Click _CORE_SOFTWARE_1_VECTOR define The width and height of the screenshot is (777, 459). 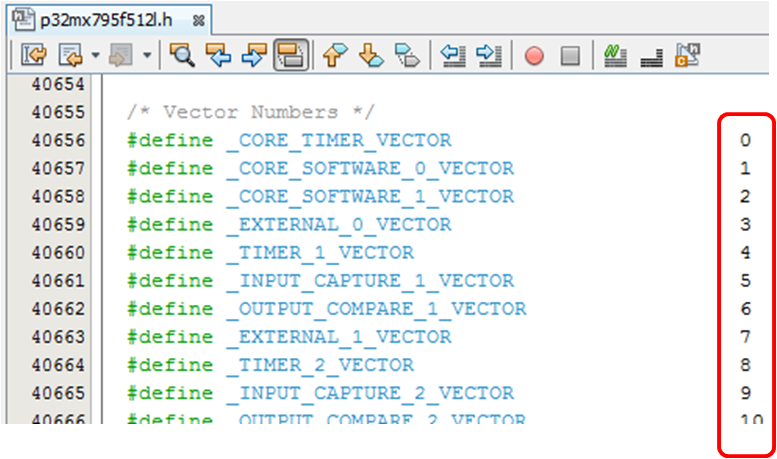point(370,196)
